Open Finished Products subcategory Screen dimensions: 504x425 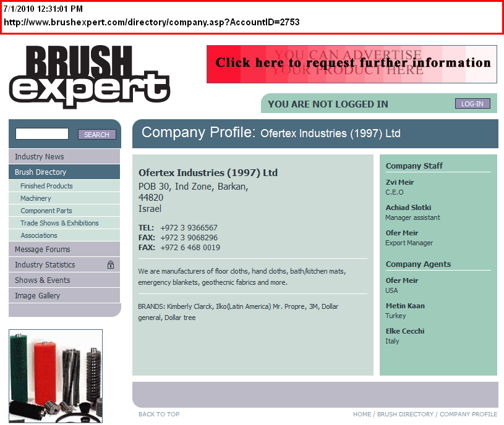click(x=46, y=186)
